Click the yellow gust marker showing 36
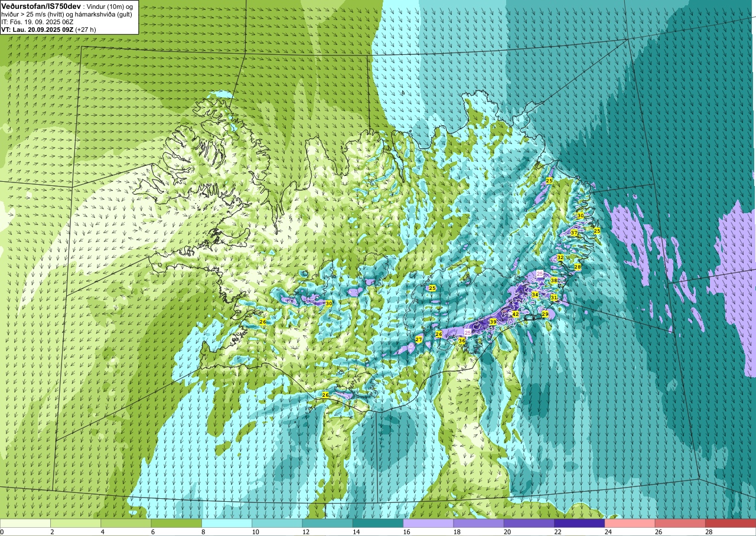The height and width of the screenshot is (536, 756). (462, 341)
